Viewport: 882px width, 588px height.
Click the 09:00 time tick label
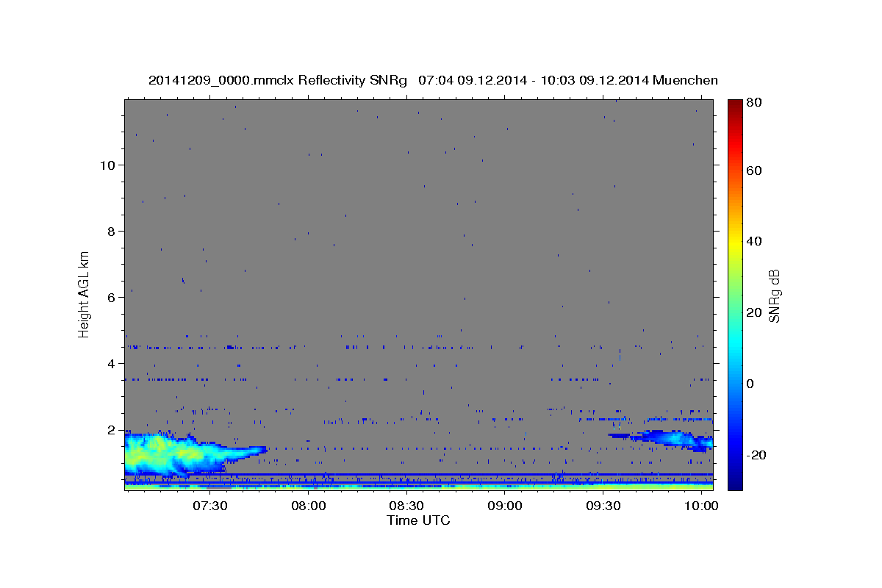(505, 506)
